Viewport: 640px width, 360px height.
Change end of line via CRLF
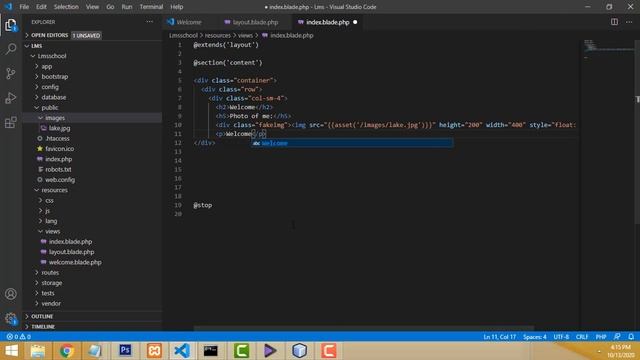point(582,337)
